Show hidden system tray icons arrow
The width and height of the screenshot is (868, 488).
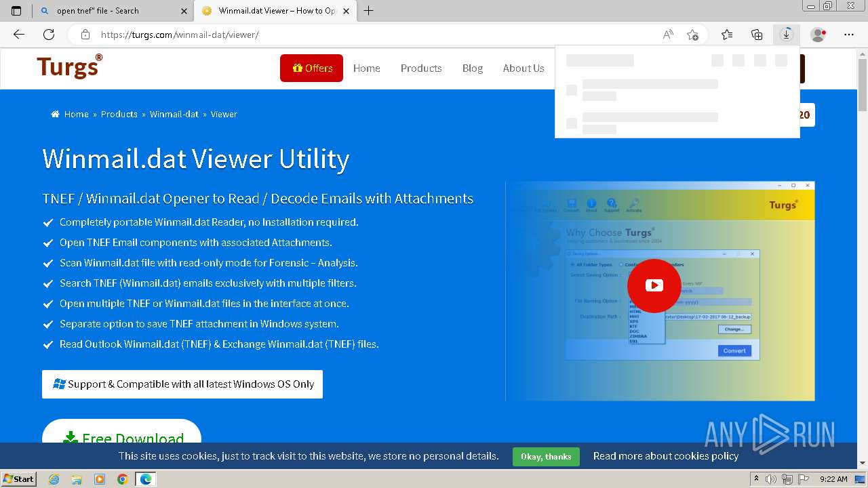point(757,479)
